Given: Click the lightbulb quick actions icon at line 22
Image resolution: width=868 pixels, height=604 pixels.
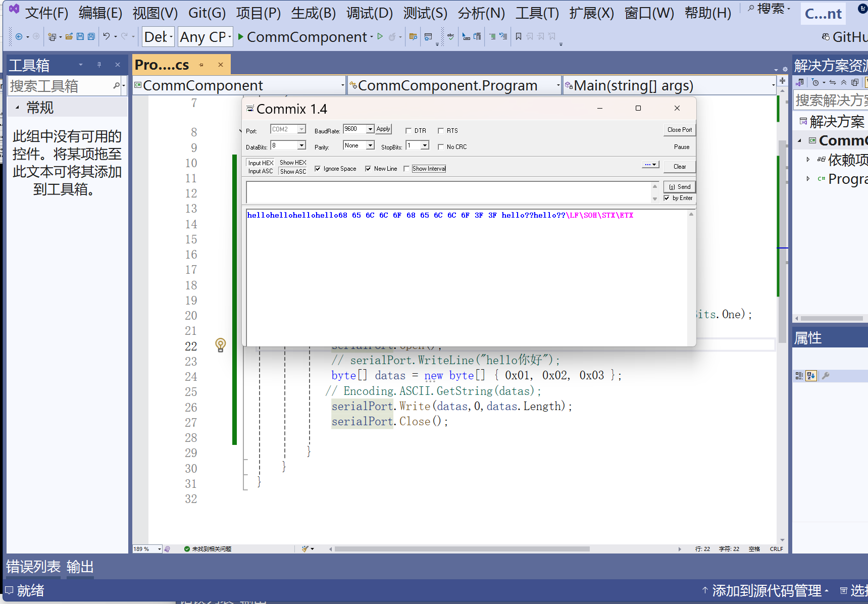Looking at the screenshot, I should coord(221,345).
